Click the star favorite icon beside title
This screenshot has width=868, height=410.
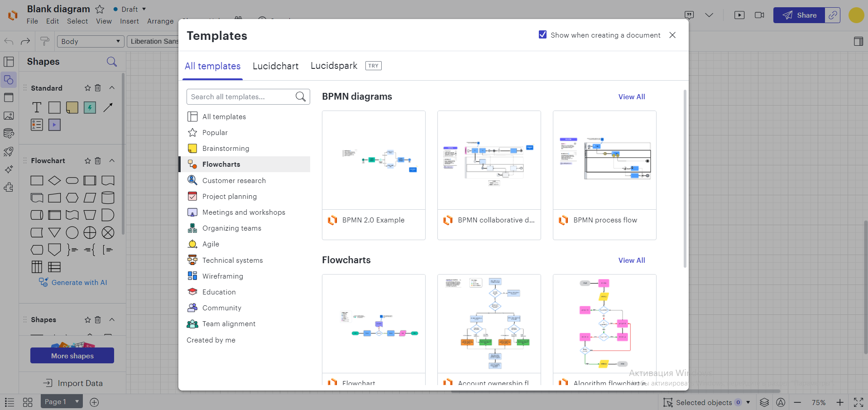pos(100,9)
